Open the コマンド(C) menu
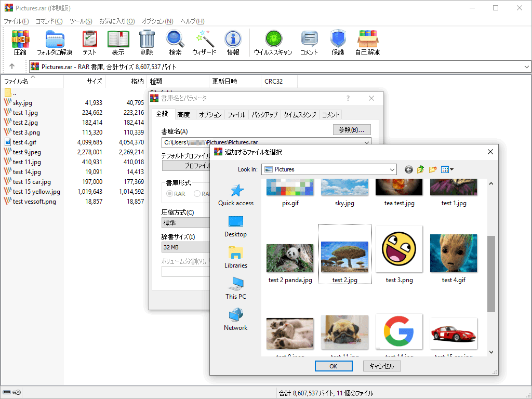The width and height of the screenshot is (532, 399). 49,21
